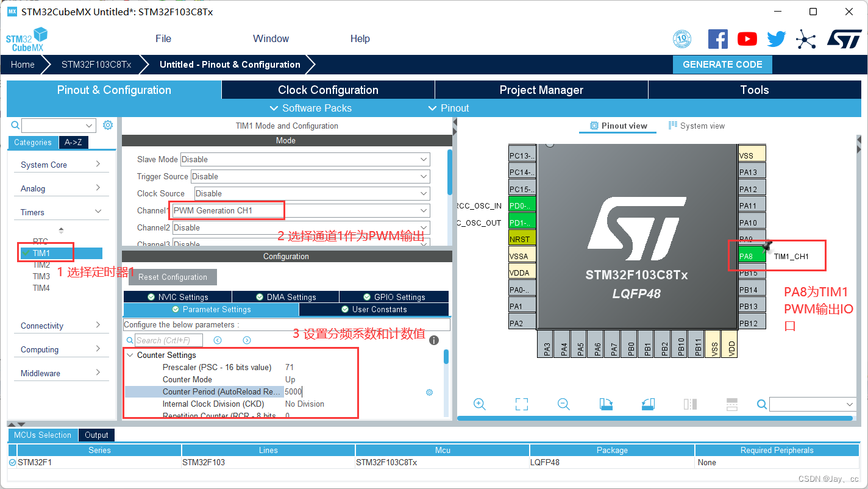Switch to Tools tab

tap(755, 90)
